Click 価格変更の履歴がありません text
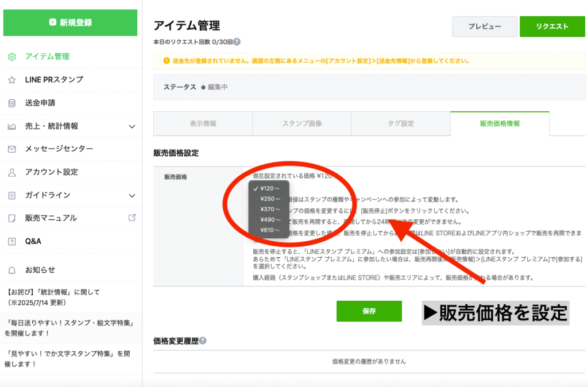Viewport: 588px width, 387px height. click(369, 362)
